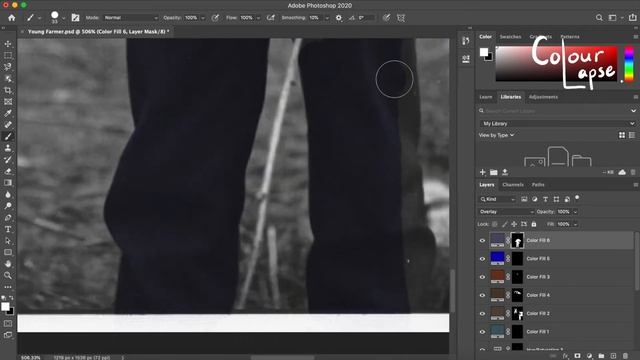
Task: Select the Zoom tool
Action: pos(8,276)
